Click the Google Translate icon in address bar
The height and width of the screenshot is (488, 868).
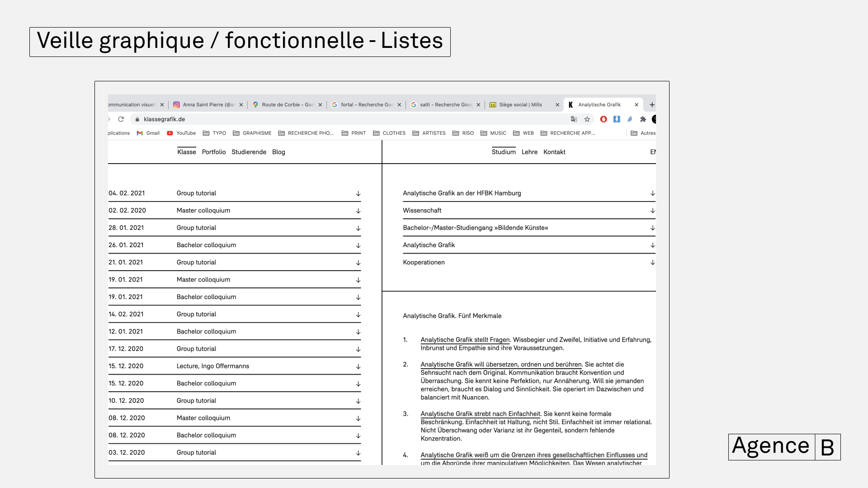point(574,119)
